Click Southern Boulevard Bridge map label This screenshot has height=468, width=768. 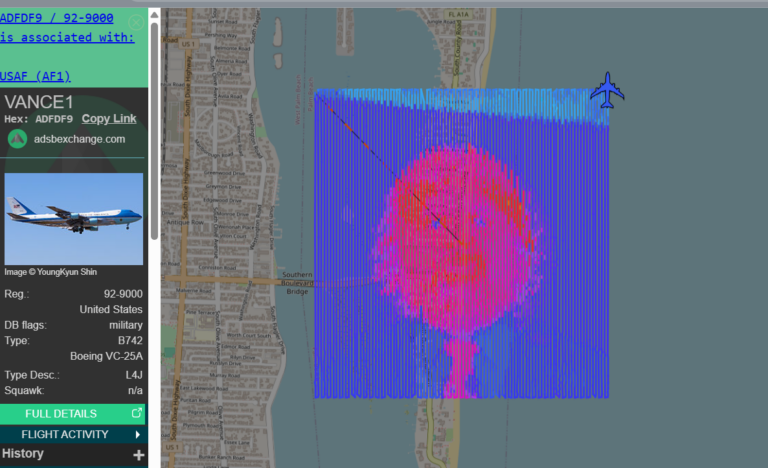tap(297, 283)
